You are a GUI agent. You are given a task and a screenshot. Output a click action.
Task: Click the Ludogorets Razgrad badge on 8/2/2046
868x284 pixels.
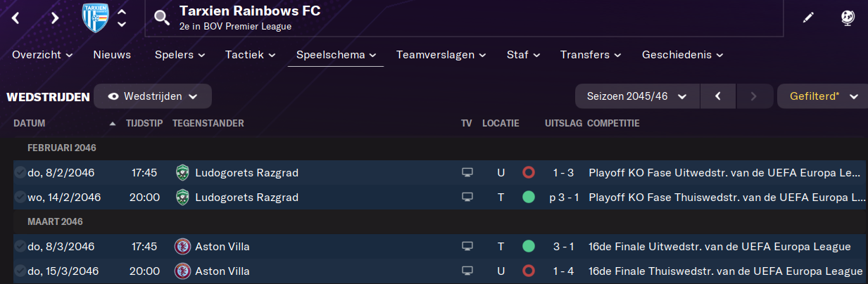click(x=183, y=172)
